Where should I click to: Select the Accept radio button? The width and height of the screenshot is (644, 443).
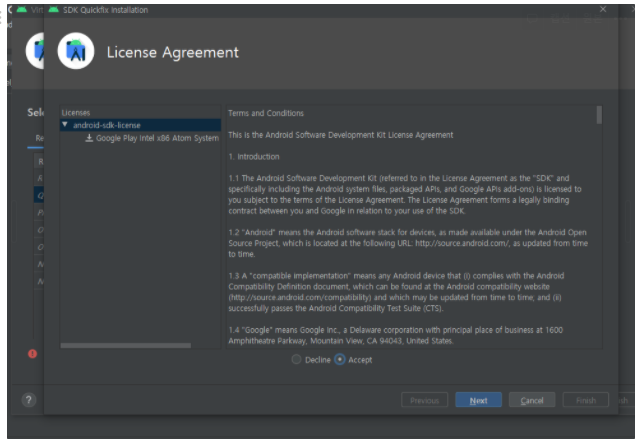point(340,360)
